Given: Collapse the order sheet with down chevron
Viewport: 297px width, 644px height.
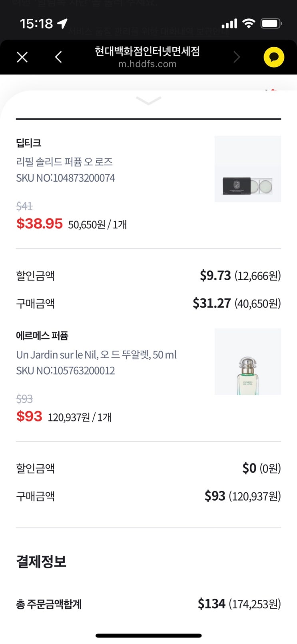Looking at the screenshot, I should coord(148,100).
